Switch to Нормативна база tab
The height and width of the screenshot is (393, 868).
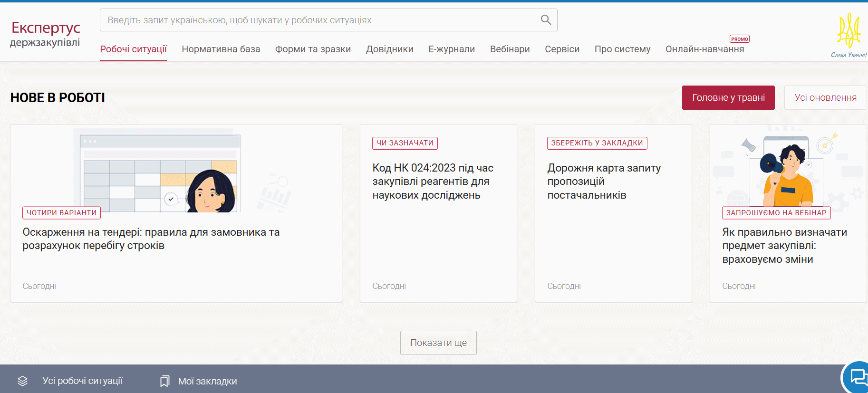[221, 49]
